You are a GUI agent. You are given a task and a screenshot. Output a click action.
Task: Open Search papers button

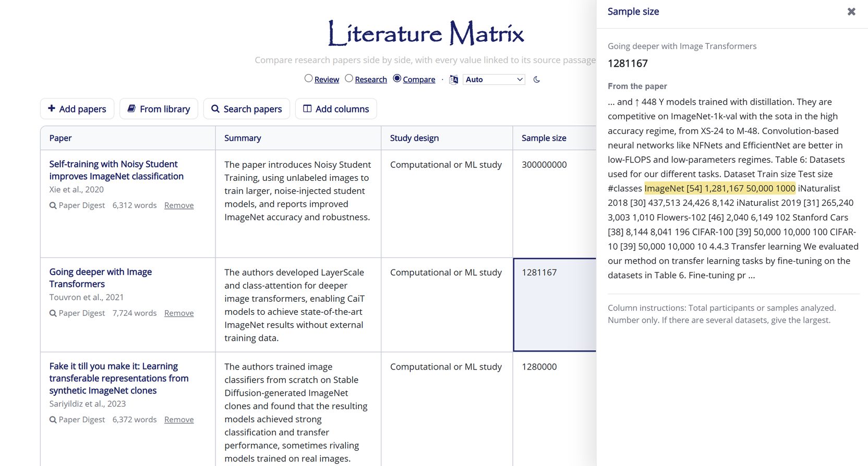coord(247,108)
